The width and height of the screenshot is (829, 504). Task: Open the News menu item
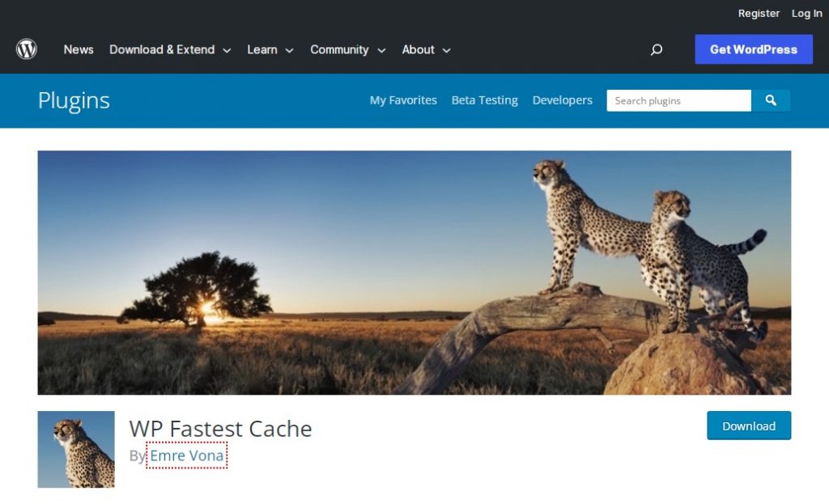[x=79, y=49]
